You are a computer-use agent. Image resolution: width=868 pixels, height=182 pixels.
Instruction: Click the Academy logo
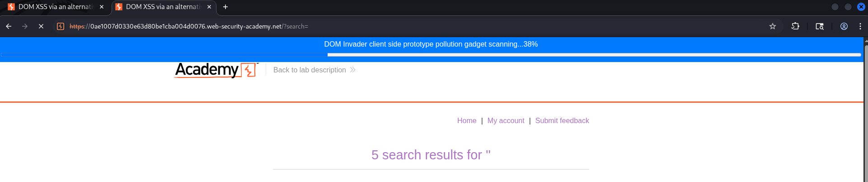216,70
